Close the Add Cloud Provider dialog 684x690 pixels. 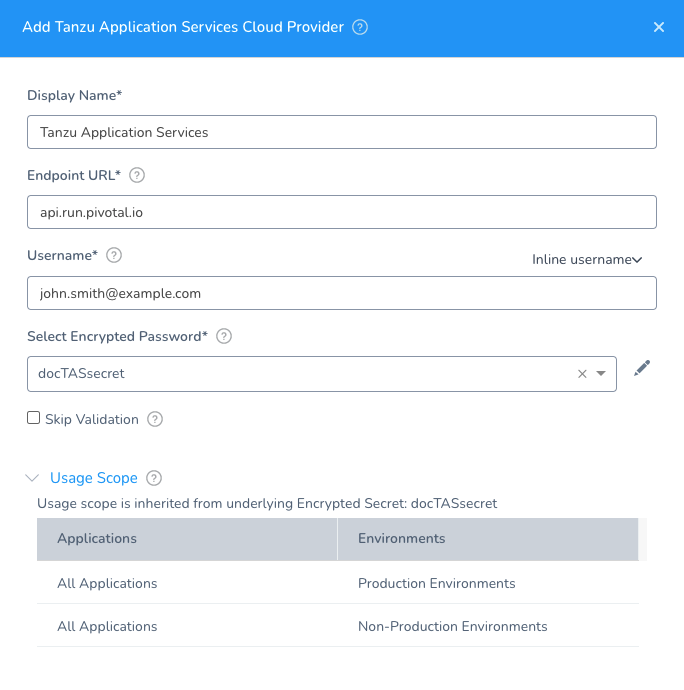pos(659,27)
